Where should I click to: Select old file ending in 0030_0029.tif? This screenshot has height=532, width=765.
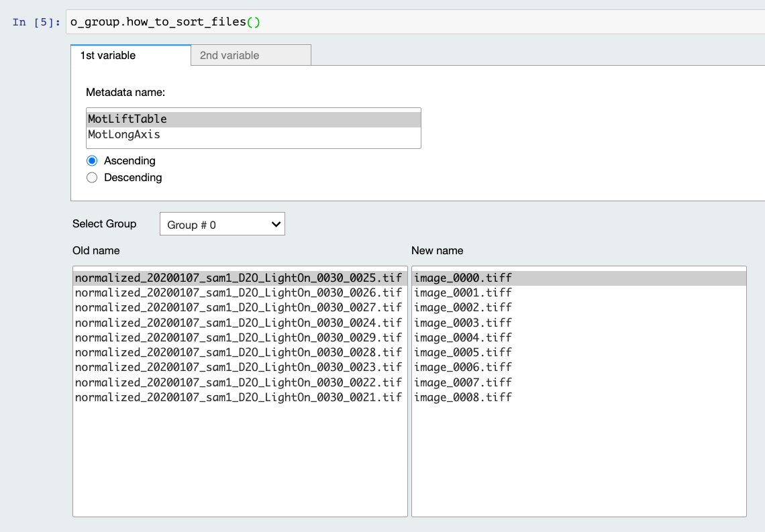(239, 337)
